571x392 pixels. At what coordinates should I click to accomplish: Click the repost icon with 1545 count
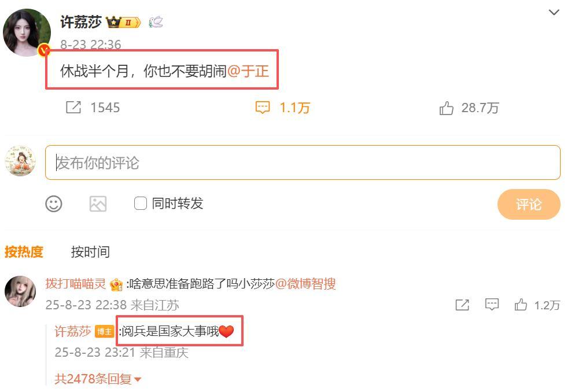click(x=73, y=108)
